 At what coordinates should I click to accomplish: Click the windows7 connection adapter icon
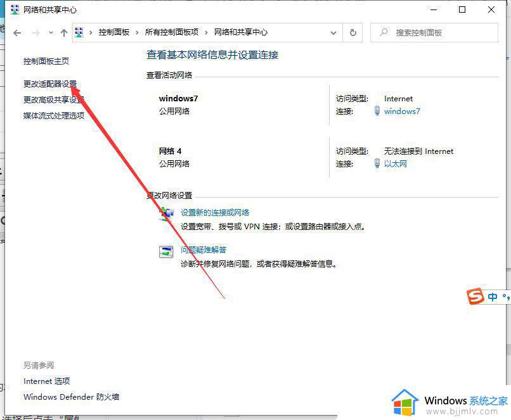point(377,111)
